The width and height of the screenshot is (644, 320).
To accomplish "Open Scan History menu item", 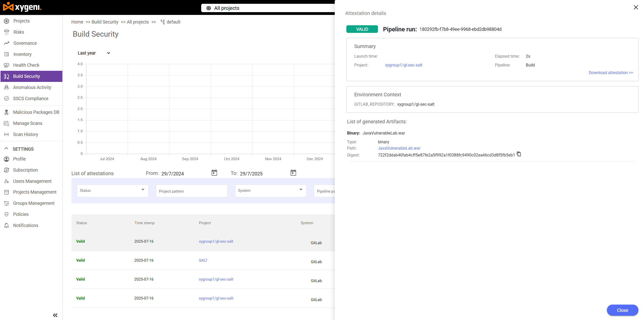I will point(25,134).
